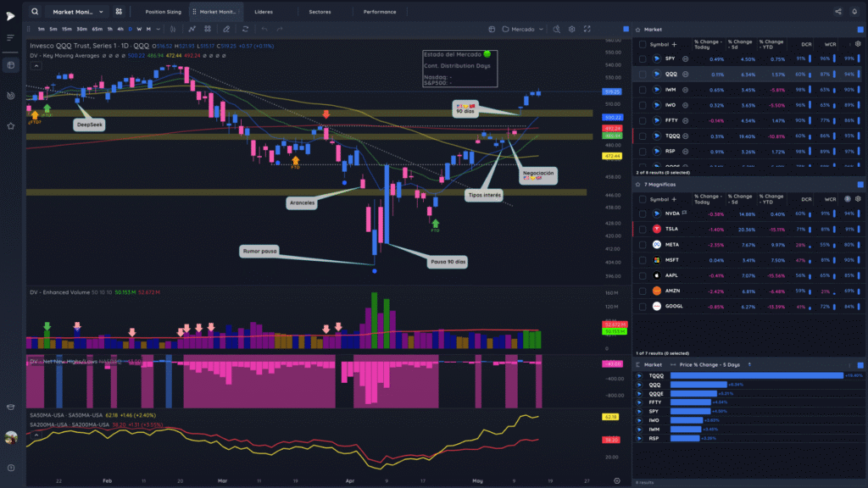Click the favorites star in left sidebar
The image size is (868, 488).
pyautogui.click(x=10, y=126)
